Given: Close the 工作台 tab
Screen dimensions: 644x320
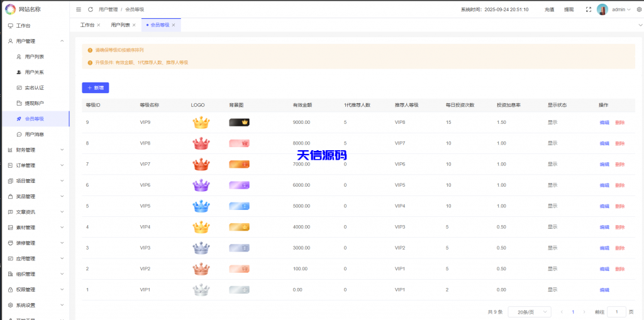Looking at the screenshot, I should point(98,25).
